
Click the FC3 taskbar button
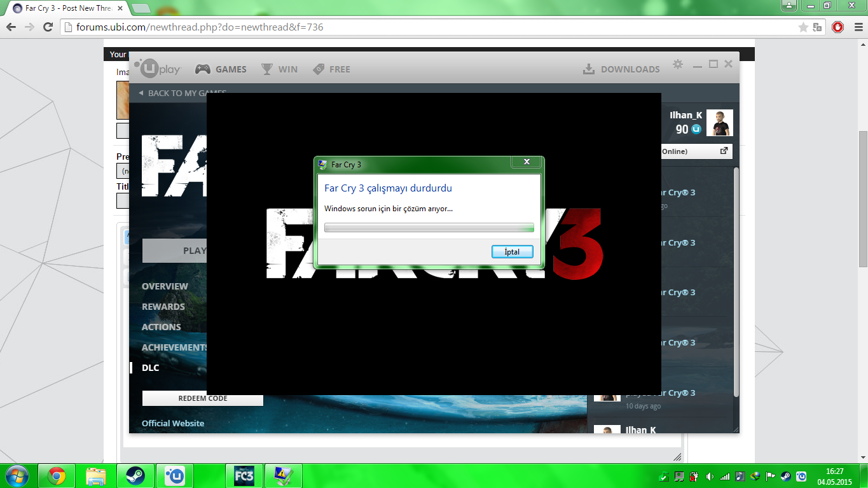(x=244, y=476)
